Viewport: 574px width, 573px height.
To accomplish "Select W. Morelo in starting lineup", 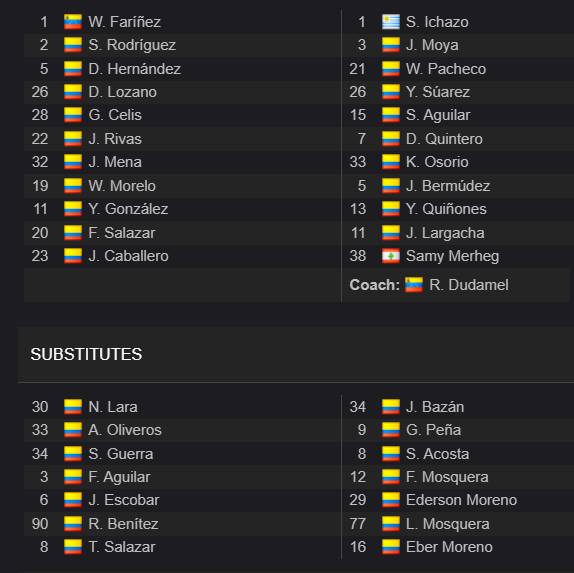I will pos(122,186).
